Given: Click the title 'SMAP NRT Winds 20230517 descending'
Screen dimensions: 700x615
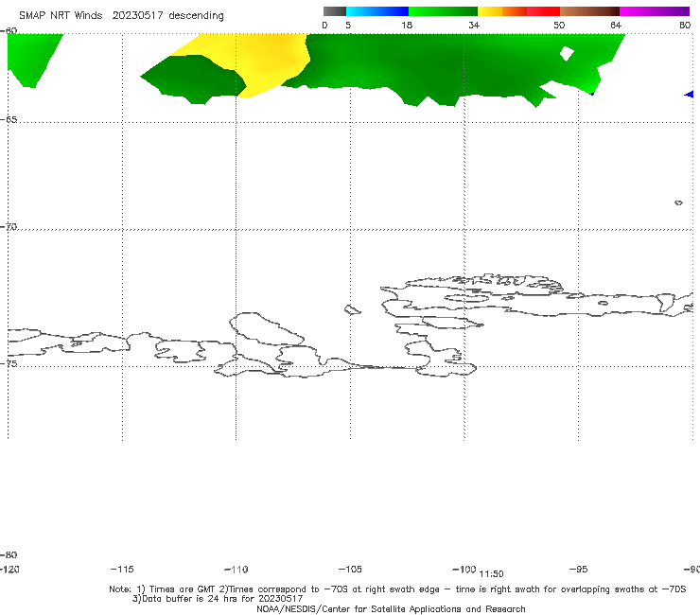Looking at the screenshot, I should point(121,15).
